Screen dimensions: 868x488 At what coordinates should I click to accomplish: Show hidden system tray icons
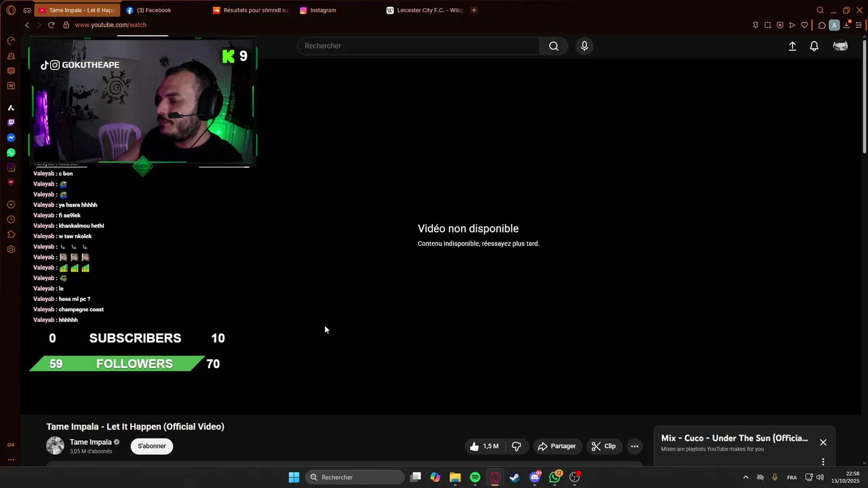[745, 477]
